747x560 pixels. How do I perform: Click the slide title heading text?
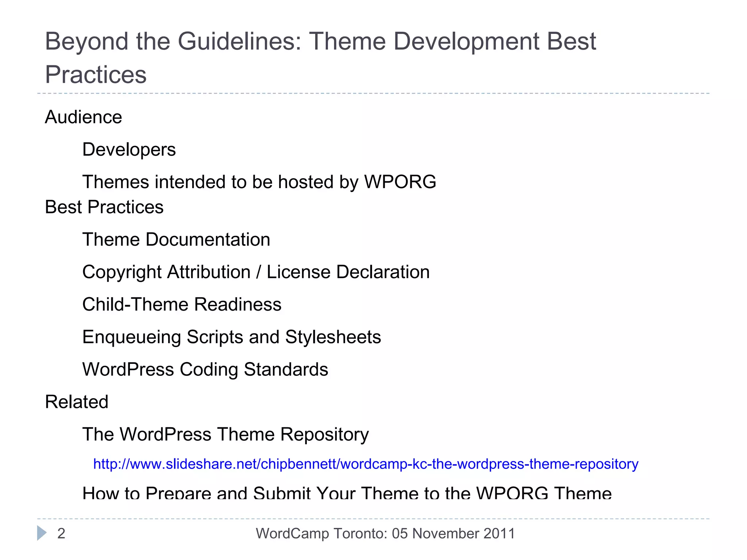(320, 41)
